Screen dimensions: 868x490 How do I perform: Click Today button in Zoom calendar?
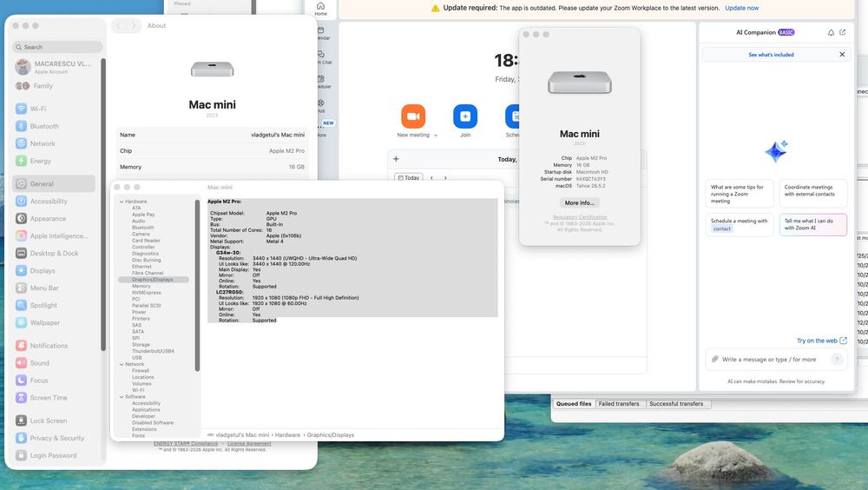click(409, 178)
